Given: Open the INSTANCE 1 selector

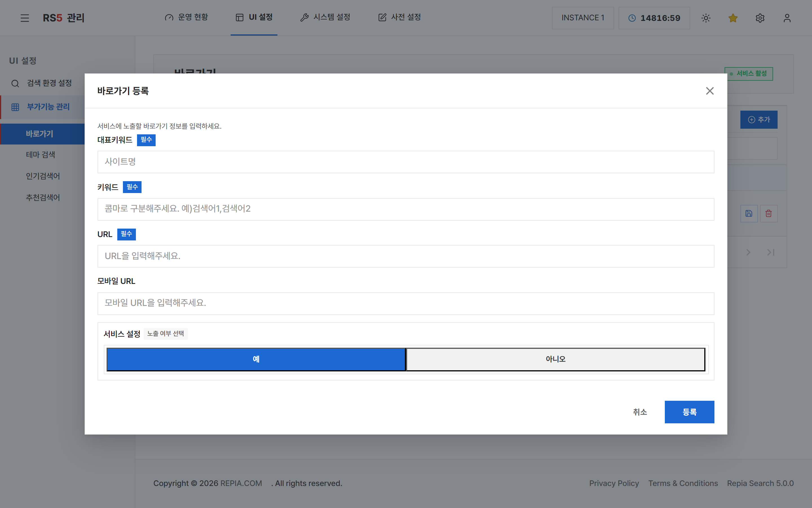Looking at the screenshot, I should point(583,18).
